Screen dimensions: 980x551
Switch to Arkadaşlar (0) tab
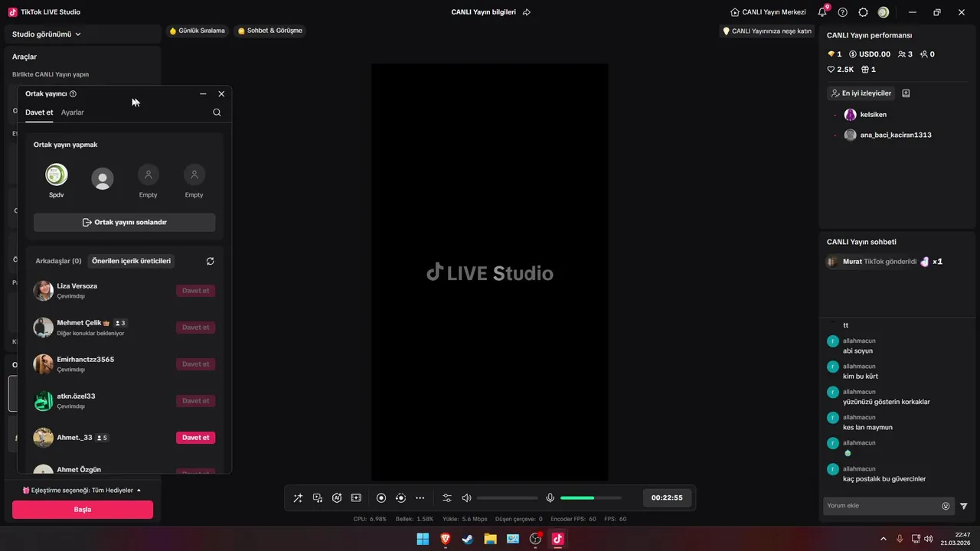pyautogui.click(x=58, y=261)
